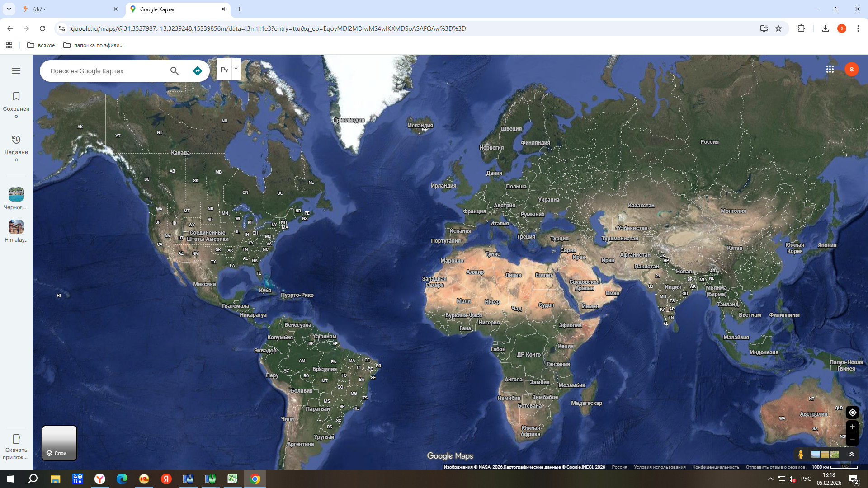Screen dimensions: 868x488
Task: Open directions with the blue arrow icon
Action: coord(197,71)
